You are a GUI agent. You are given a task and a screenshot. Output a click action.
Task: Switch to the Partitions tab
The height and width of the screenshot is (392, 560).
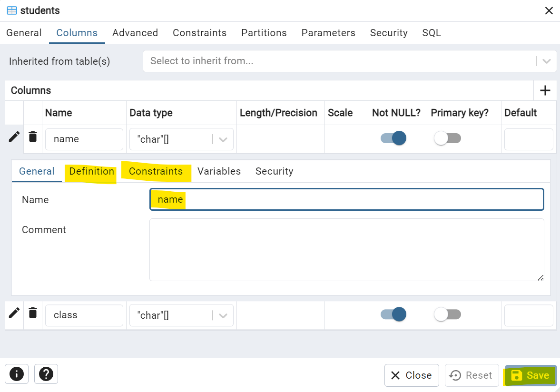[264, 33]
